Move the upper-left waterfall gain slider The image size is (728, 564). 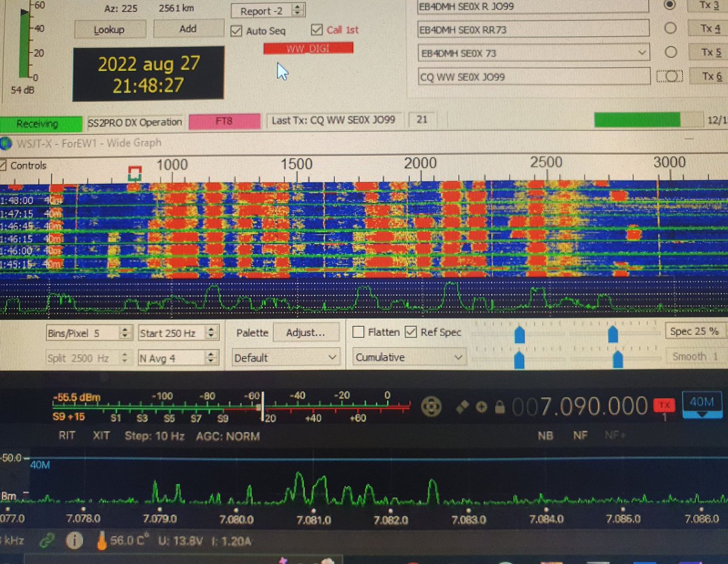[519, 333]
